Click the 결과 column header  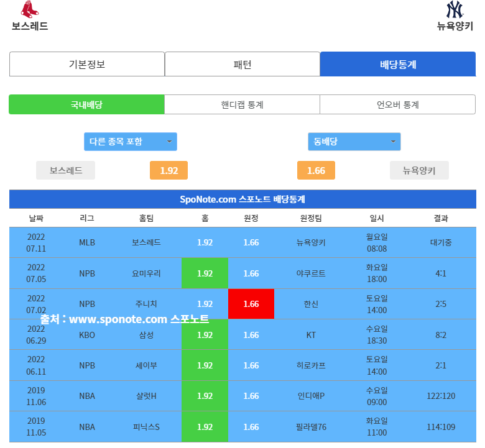click(x=441, y=218)
